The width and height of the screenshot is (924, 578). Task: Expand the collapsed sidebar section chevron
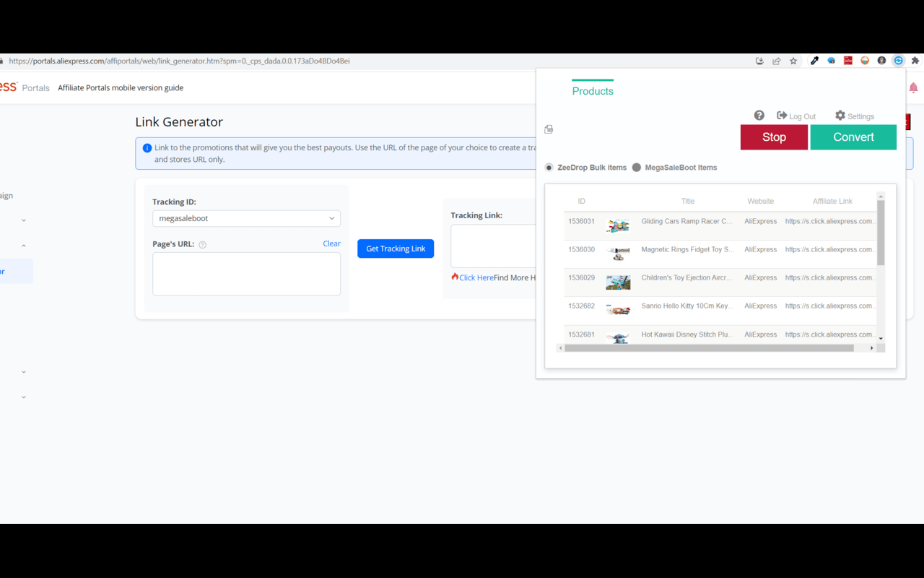(x=23, y=219)
